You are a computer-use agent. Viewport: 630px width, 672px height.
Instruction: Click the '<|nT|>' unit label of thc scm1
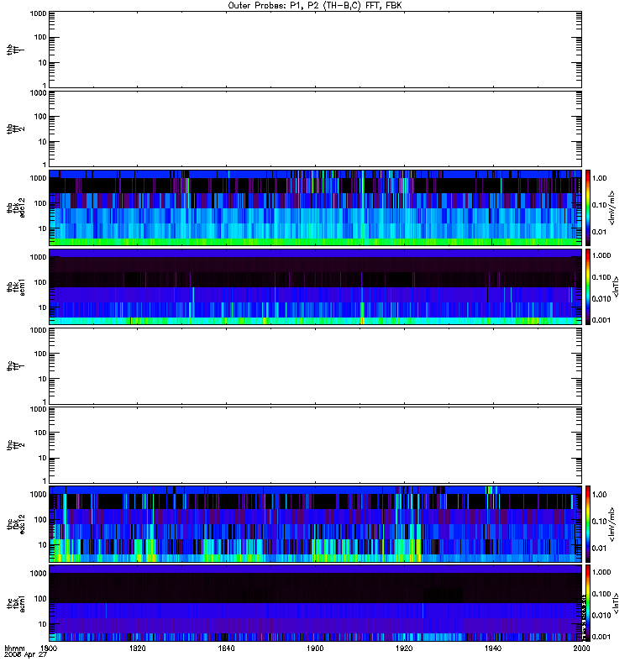616,603
